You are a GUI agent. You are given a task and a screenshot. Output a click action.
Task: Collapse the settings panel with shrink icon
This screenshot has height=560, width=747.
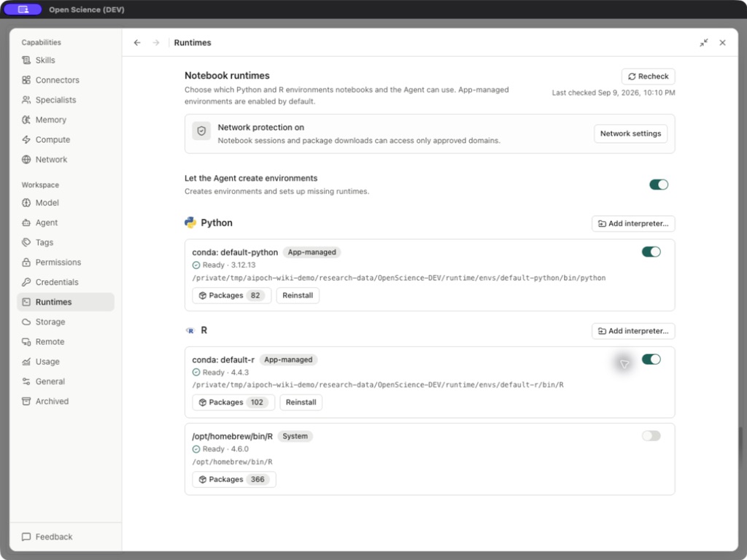pos(704,43)
